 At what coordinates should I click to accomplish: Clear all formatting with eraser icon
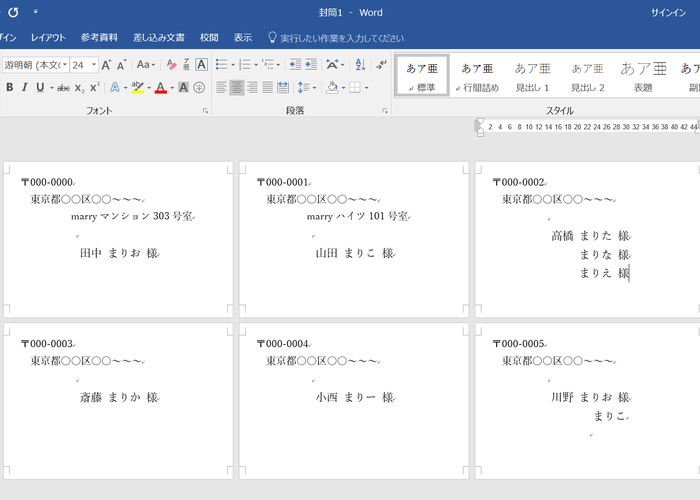[171, 65]
